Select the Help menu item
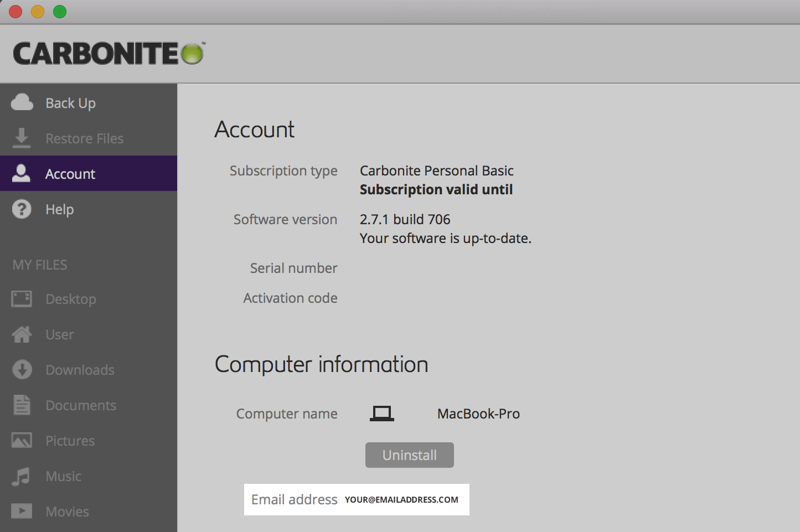Viewport: 800px width, 532px height. tap(59, 209)
